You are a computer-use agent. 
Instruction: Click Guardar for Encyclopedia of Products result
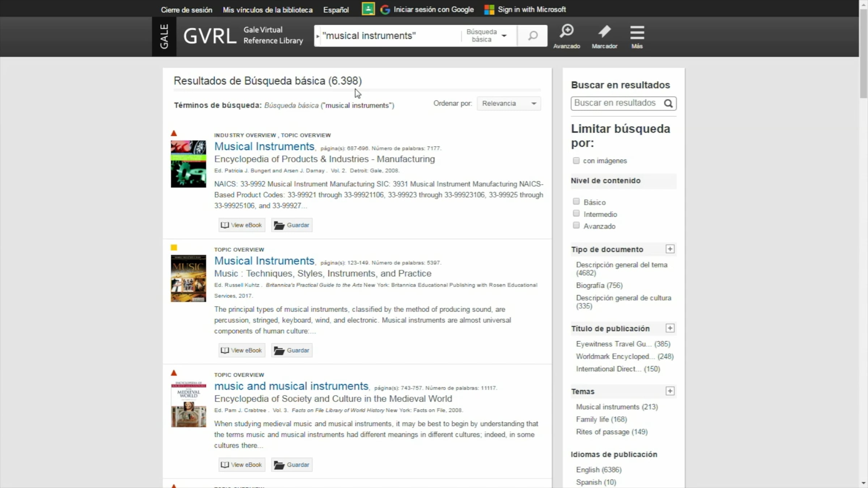pos(292,225)
